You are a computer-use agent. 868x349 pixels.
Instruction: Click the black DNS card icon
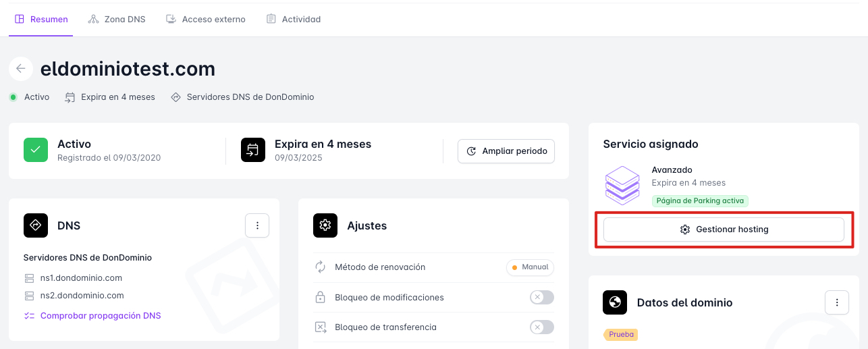[36, 225]
